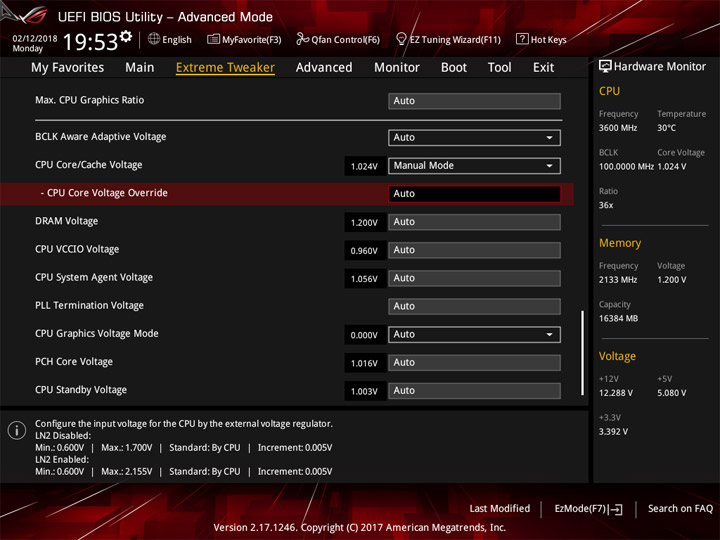The width and height of the screenshot is (720, 540).
Task: Select the PLL Termination Voltage label
Action: (x=90, y=305)
